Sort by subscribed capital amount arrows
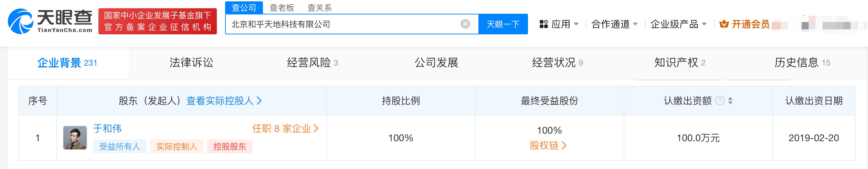 click(730, 101)
